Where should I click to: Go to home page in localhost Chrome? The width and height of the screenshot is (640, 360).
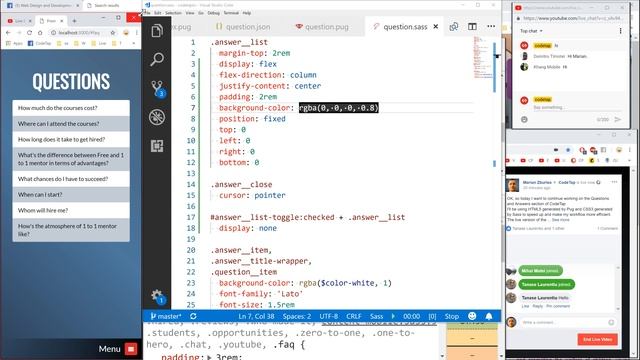pyautogui.click(x=40, y=33)
